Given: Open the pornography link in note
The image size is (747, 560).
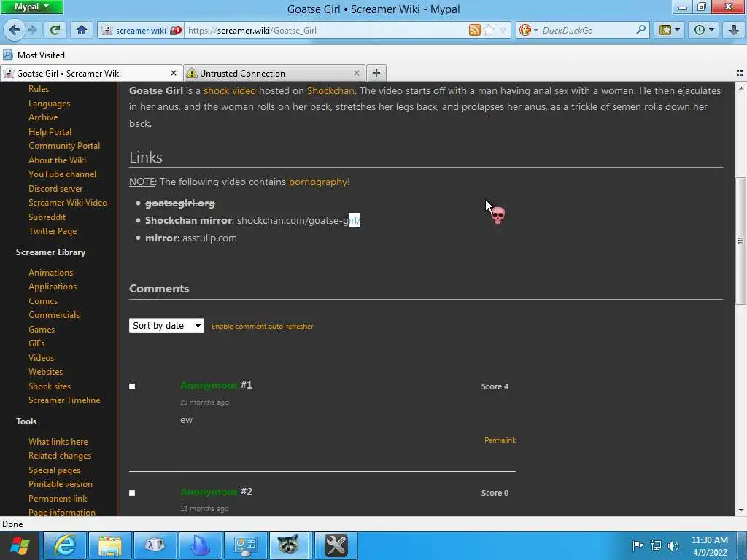Looking at the screenshot, I should 318,182.
